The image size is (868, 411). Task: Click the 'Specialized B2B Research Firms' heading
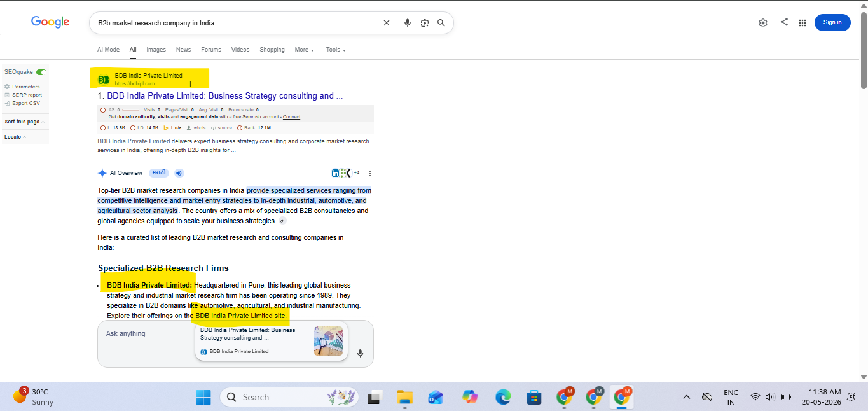[x=163, y=268]
